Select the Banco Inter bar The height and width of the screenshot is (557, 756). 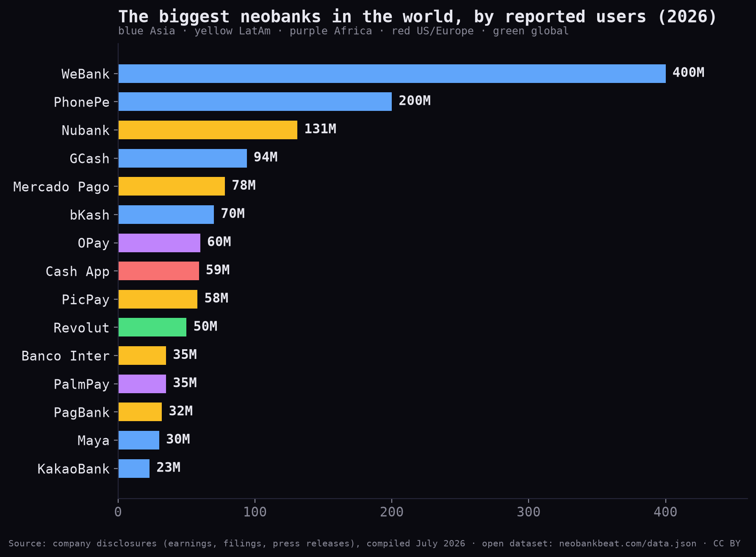142,356
